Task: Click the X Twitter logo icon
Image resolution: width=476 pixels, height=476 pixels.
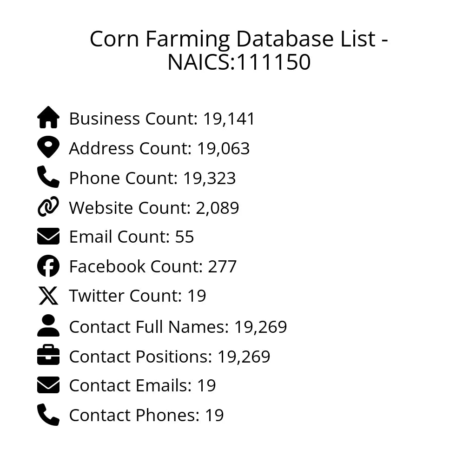Action: tap(48, 296)
